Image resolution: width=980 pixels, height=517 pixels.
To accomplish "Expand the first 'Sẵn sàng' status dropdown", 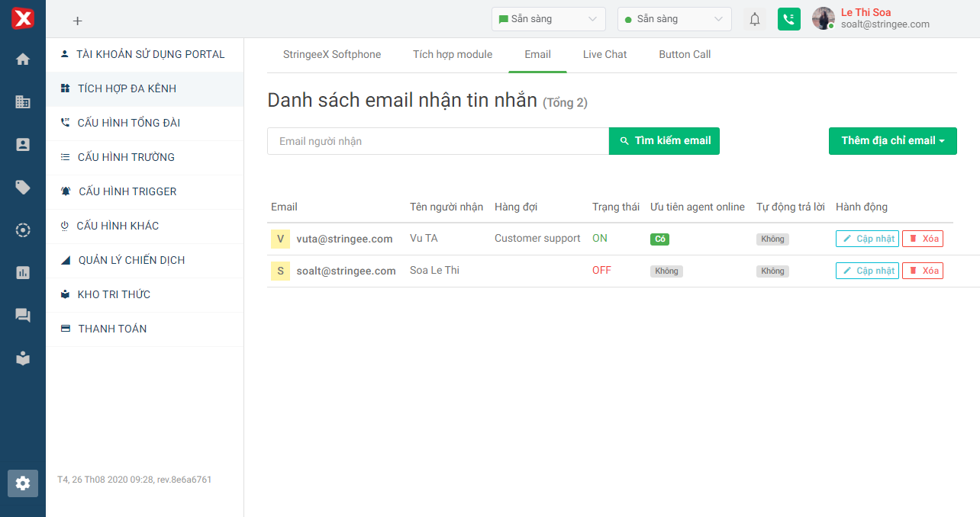I will pyautogui.click(x=548, y=19).
